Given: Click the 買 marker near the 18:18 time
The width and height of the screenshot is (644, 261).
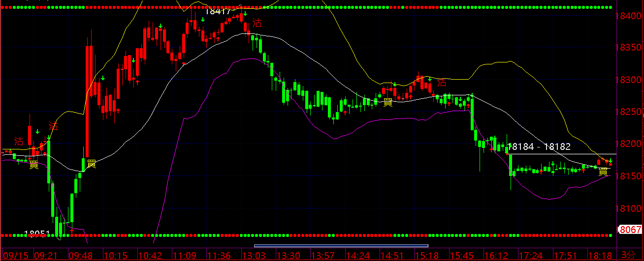Looking at the screenshot, I should (x=603, y=171).
